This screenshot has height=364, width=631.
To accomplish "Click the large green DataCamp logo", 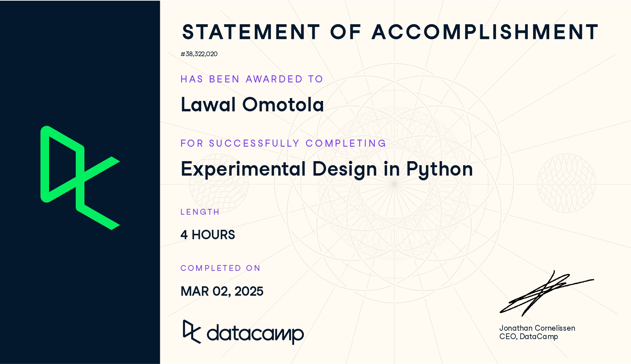I will (80, 178).
